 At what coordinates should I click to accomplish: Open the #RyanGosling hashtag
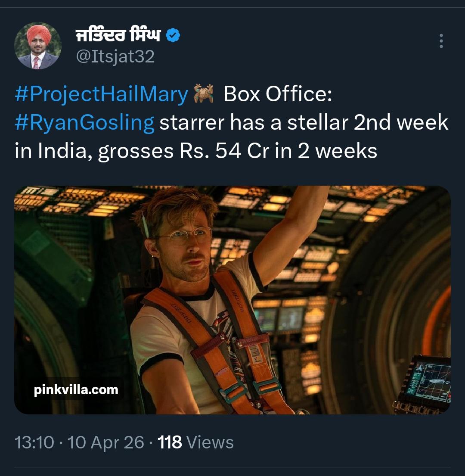pos(84,123)
